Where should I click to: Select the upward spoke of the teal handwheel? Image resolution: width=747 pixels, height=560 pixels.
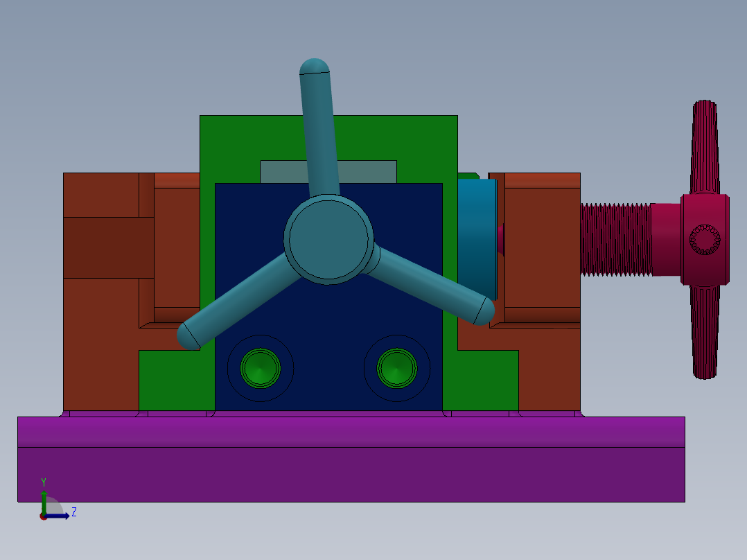315,125
